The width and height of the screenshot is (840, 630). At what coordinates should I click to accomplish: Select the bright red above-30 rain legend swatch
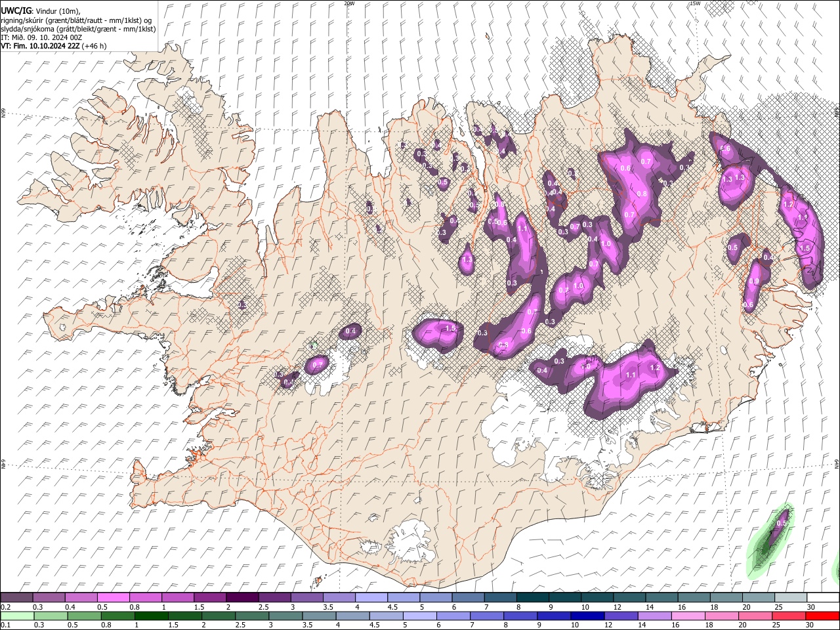pyautogui.click(x=823, y=616)
